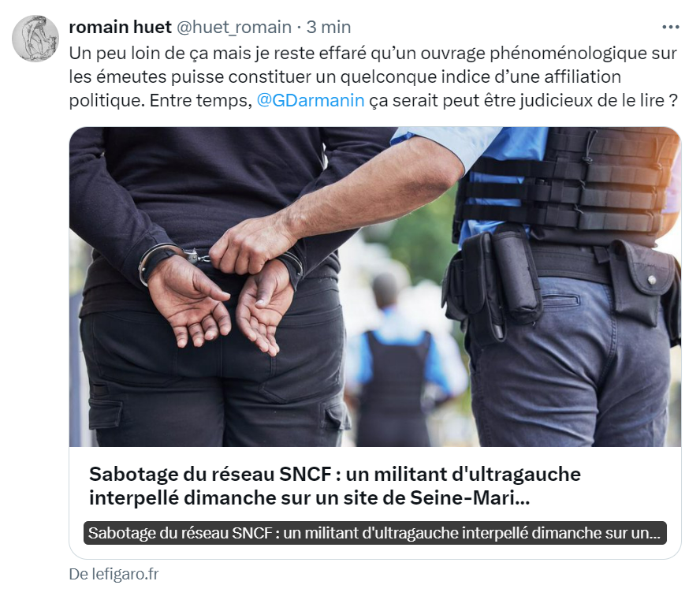Click the tweet line "les émeutes puisse constituer"
Image resolution: width=700 pixels, height=596 pixels.
(344, 76)
